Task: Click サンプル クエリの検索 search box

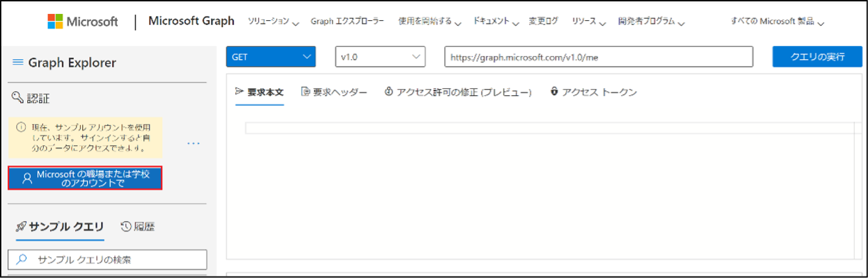Action: click(107, 259)
